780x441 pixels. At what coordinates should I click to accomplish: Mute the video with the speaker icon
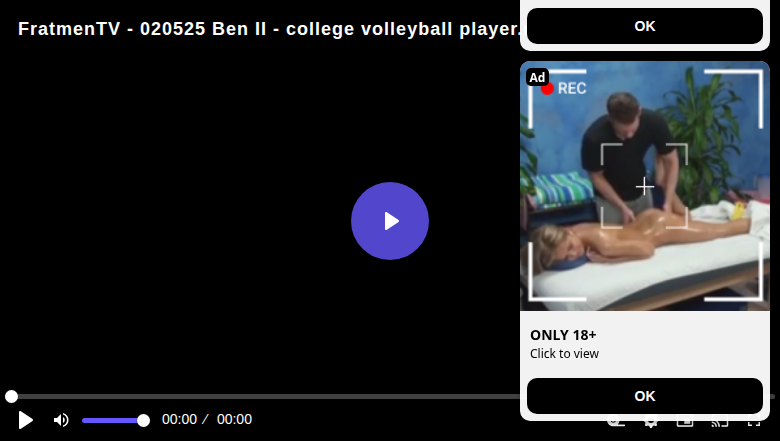[x=61, y=420]
